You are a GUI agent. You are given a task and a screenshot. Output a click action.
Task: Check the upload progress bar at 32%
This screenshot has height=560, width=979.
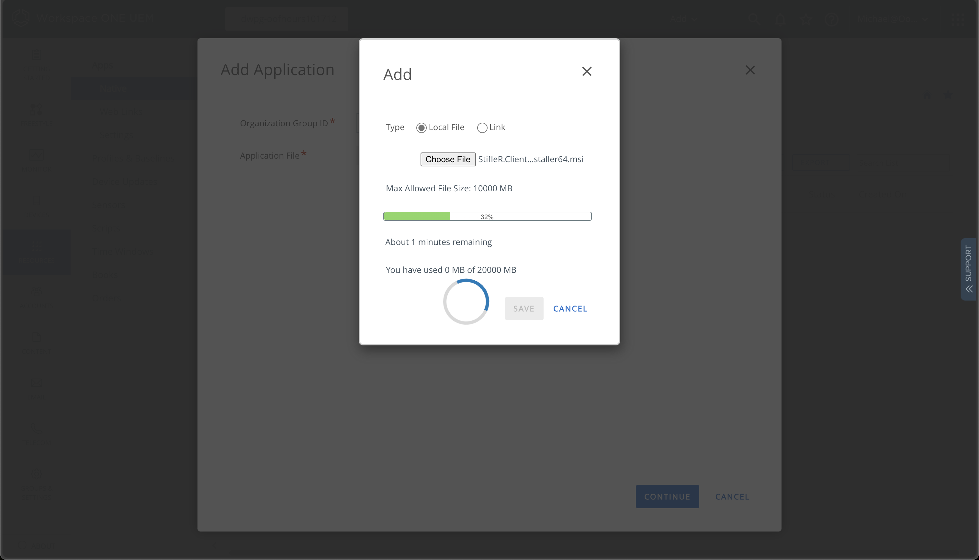tap(487, 216)
